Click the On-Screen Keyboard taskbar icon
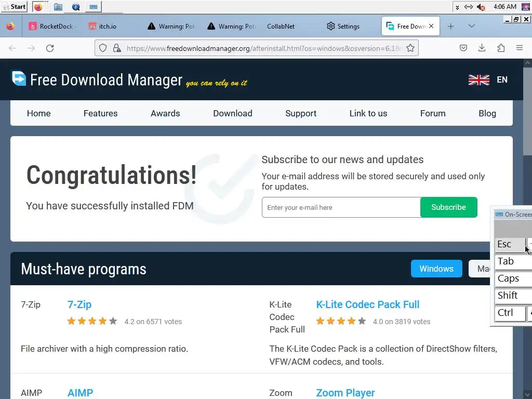This screenshot has height=399, width=532. tap(94, 7)
